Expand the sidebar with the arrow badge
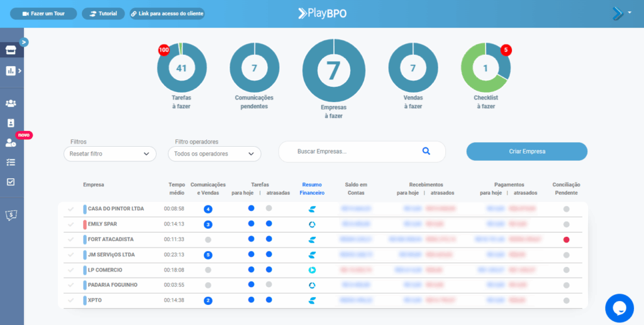Viewport: 644px width, 325px height. tap(24, 42)
